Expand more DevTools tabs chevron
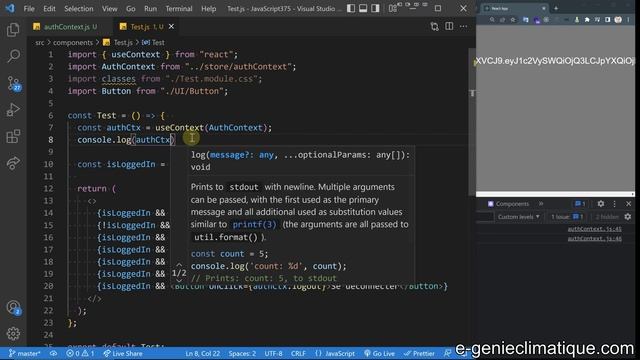This screenshot has height=360, width=640. pos(541,204)
